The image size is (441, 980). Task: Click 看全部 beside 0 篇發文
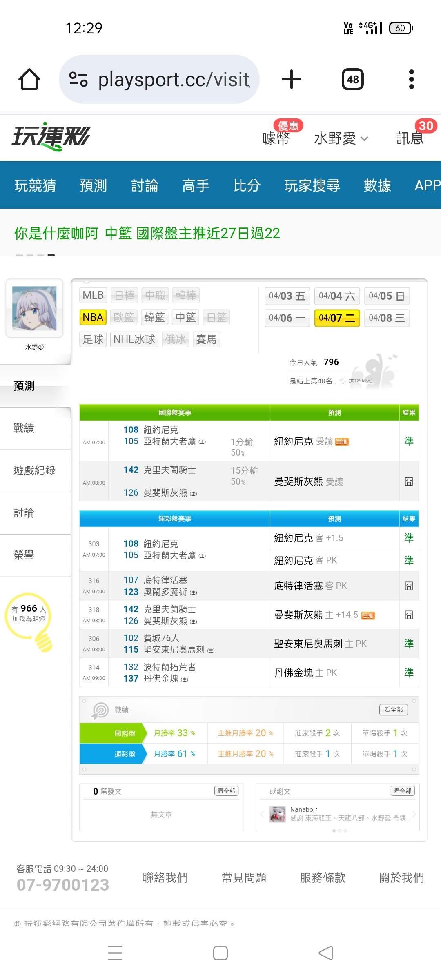coord(226,791)
